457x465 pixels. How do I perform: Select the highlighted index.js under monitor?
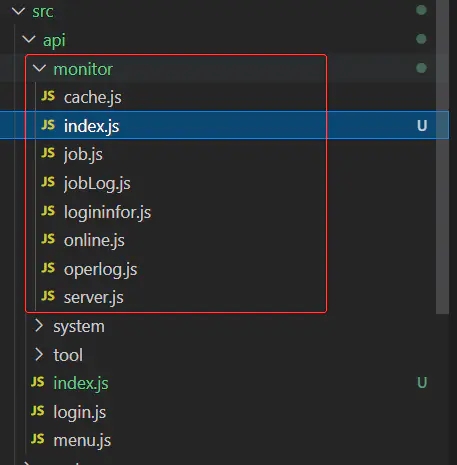click(224, 125)
